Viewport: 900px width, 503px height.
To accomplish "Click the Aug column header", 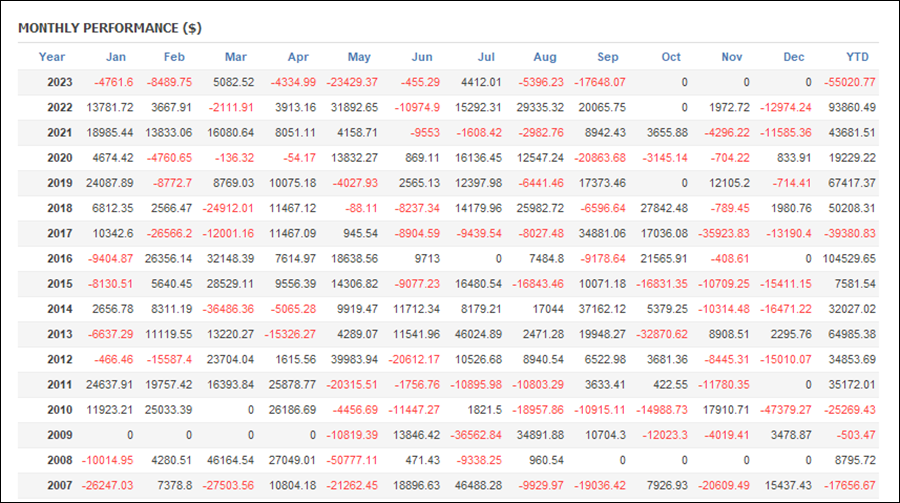I will [x=545, y=57].
